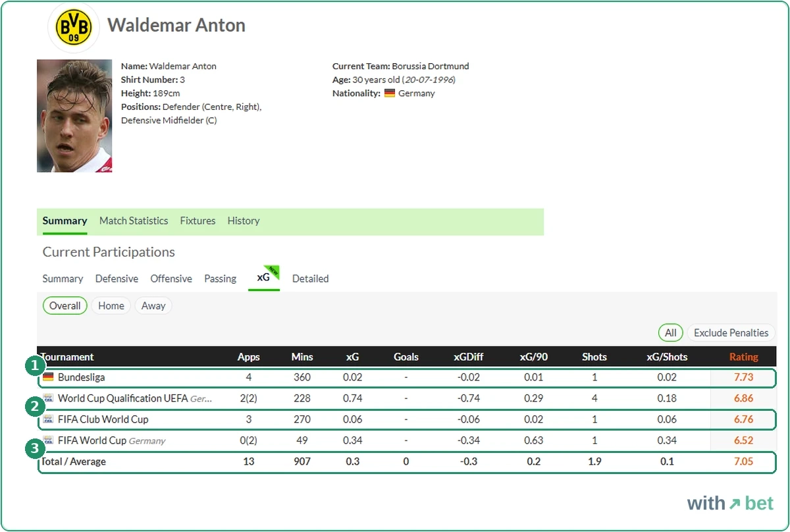Sort table by Apps column header

(x=249, y=357)
